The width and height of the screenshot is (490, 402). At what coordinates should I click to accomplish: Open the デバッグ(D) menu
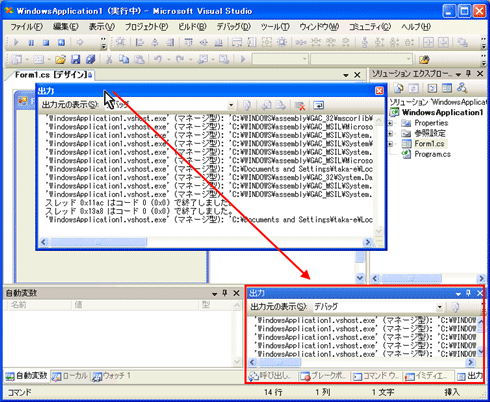pyautogui.click(x=233, y=27)
